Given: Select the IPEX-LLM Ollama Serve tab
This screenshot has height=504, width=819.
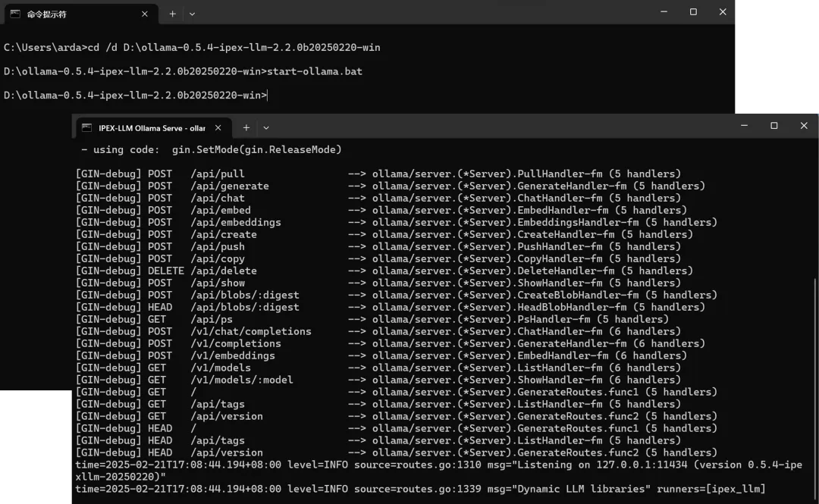Looking at the screenshot, I should point(148,127).
